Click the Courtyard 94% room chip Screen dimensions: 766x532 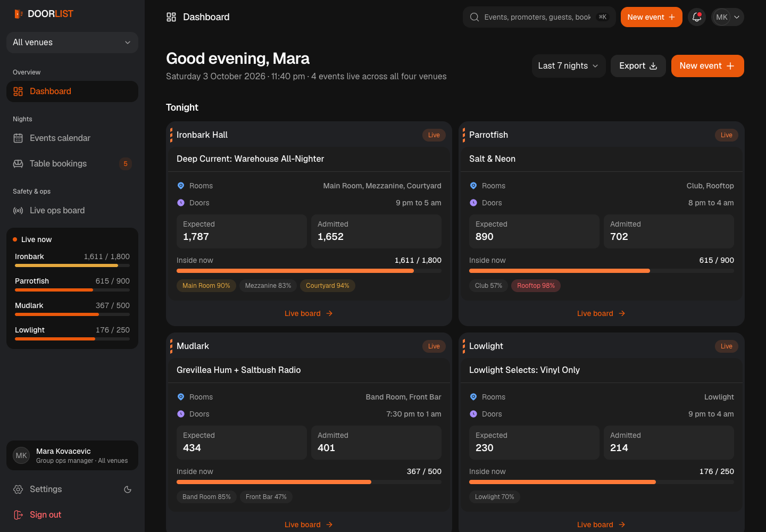[328, 286]
